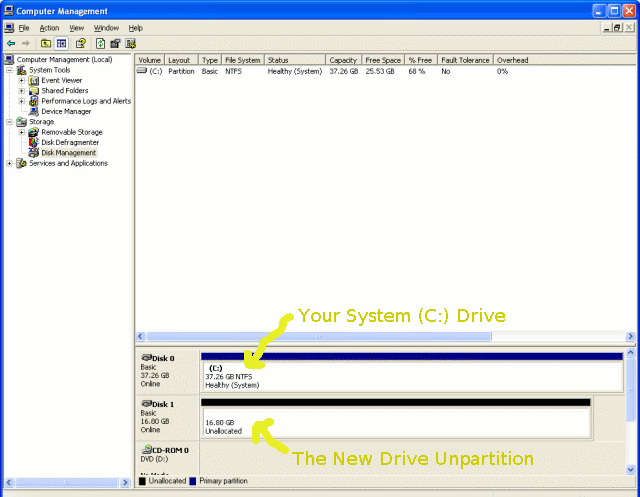Collapse the Storage tree node
This screenshot has height=497, width=640.
(x=9, y=122)
